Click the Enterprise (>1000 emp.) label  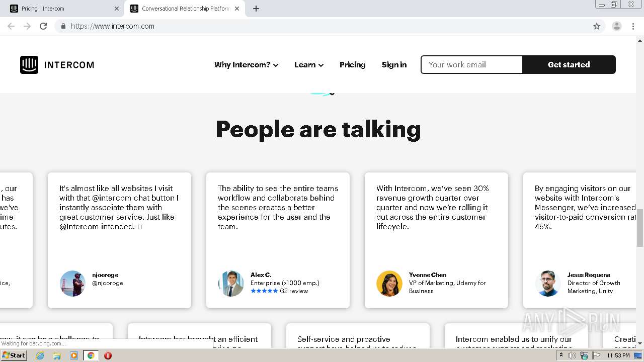coord(285,283)
